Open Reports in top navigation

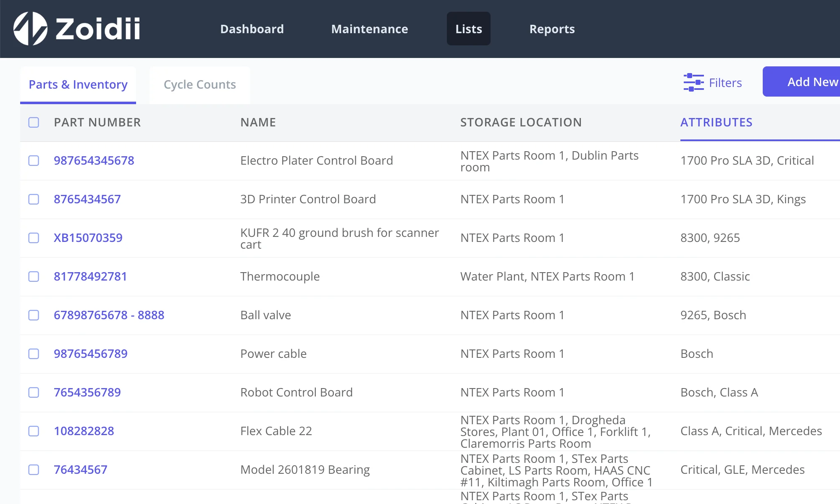click(x=552, y=29)
